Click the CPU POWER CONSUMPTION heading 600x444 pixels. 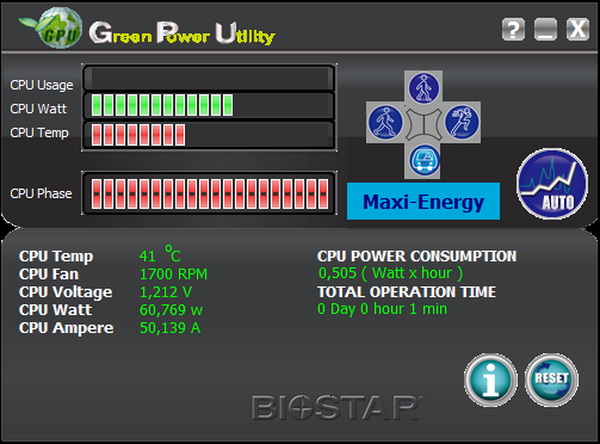(417, 256)
